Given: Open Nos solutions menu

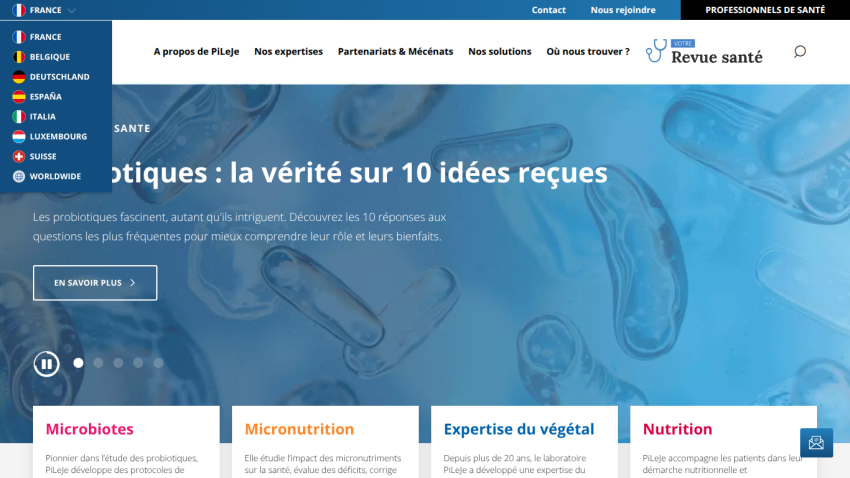Looking at the screenshot, I should click(x=500, y=51).
